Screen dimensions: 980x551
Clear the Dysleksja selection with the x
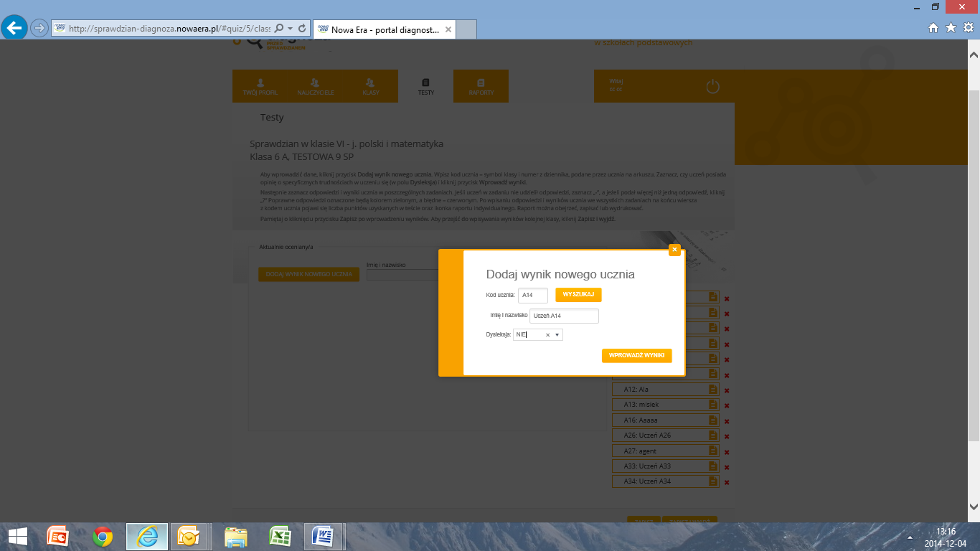(547, 335)
